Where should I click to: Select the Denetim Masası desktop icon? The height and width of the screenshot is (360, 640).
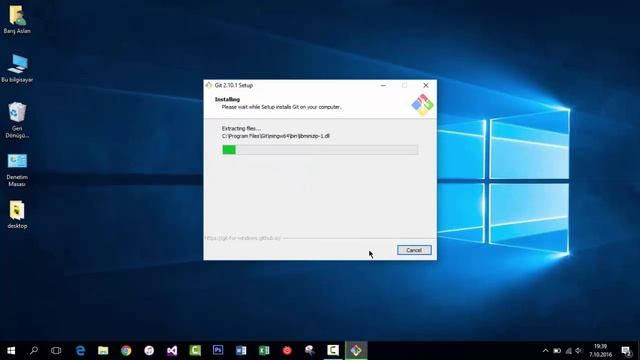(17, 170)
